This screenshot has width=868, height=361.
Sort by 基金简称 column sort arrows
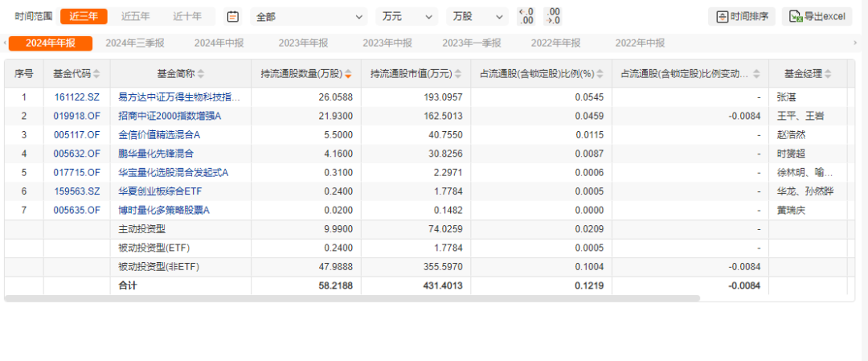click(200, 74)
